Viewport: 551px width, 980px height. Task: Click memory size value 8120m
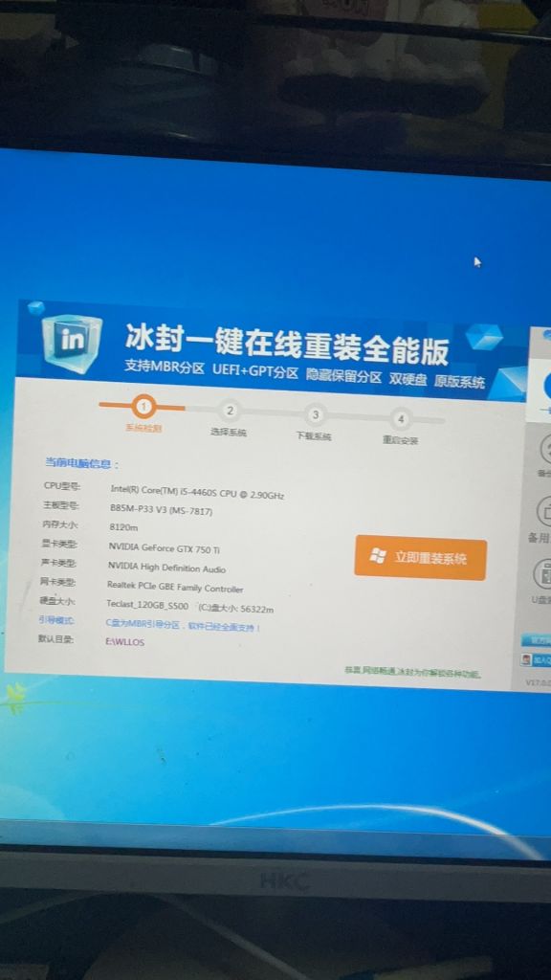(123, 527)
